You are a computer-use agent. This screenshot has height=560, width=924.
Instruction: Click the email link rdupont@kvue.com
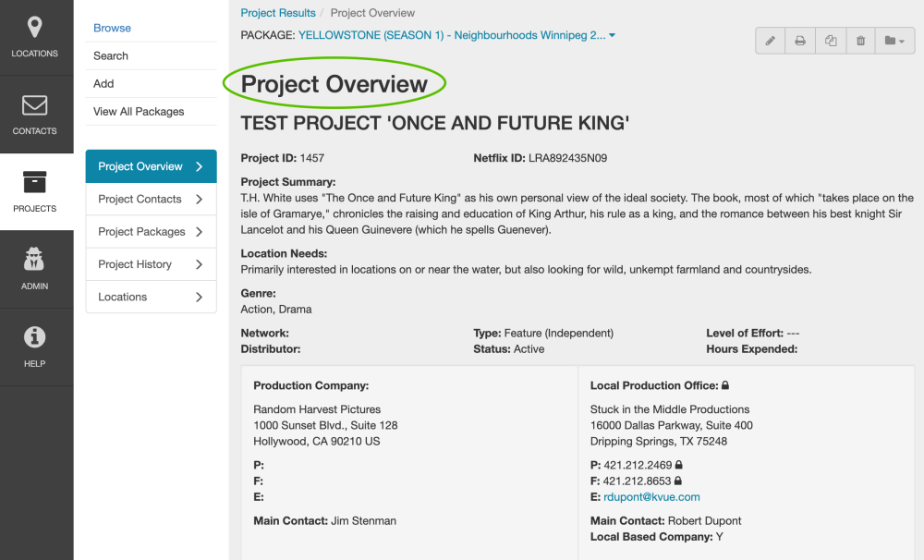point(651,497)
